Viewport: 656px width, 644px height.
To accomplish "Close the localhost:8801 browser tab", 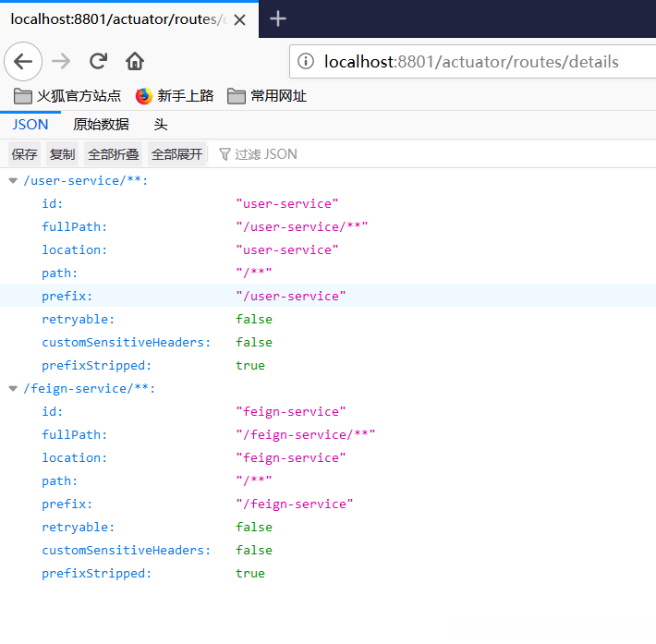I will coord(241,18).
